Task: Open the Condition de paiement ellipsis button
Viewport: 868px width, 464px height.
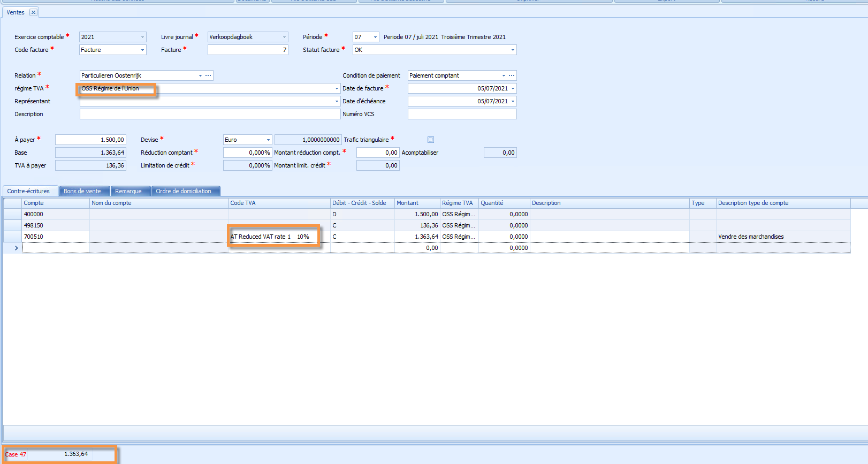Action: click(x=512, y=75)
